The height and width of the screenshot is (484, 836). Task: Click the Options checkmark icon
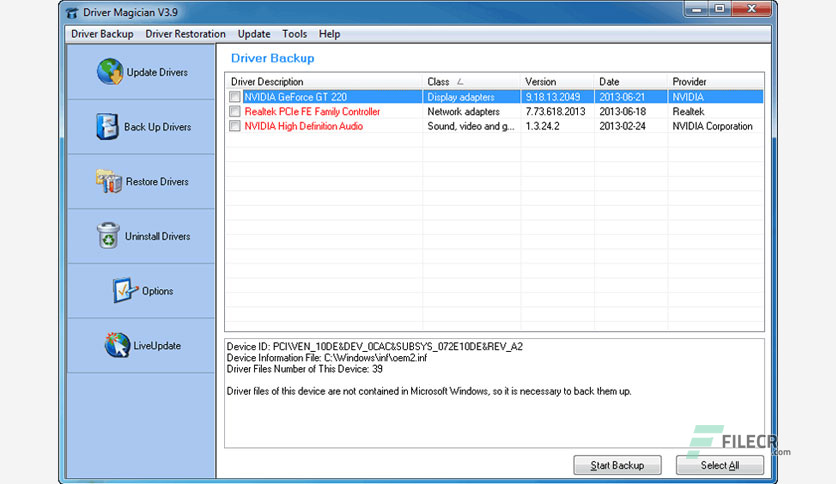point(125,291)
